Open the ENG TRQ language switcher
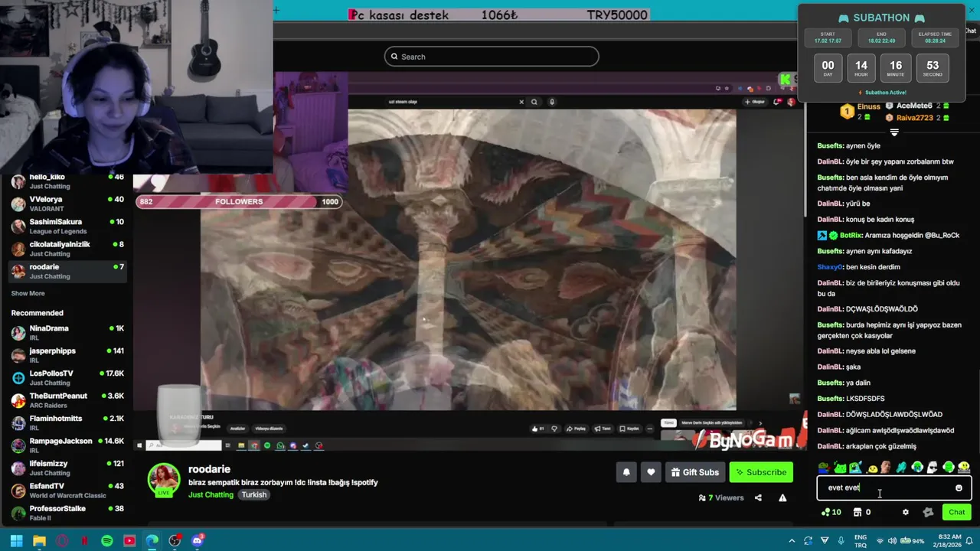Screen dimensions: 980x551 coord(861,541)
